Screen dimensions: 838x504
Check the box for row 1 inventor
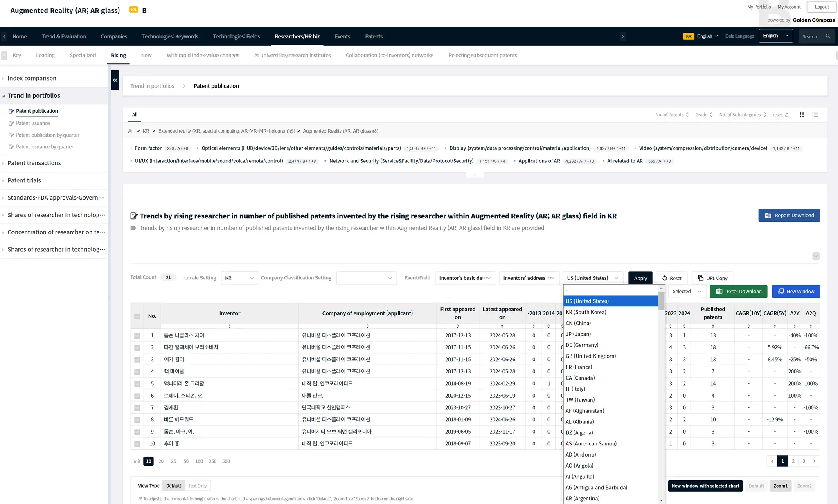137,336
